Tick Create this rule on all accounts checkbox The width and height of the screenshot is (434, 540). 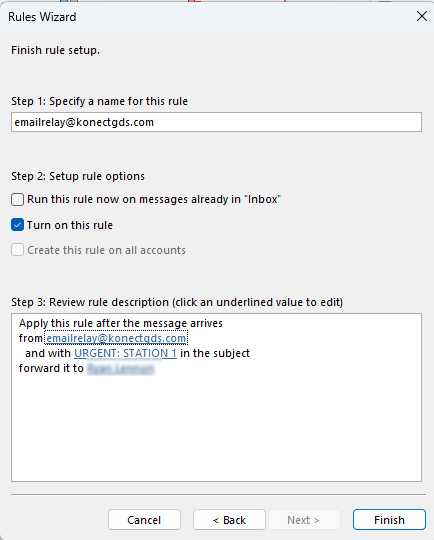18,250
